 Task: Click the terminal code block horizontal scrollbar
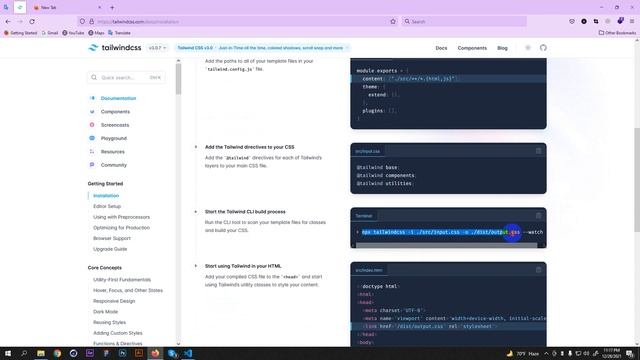click(x=447, y=245)
